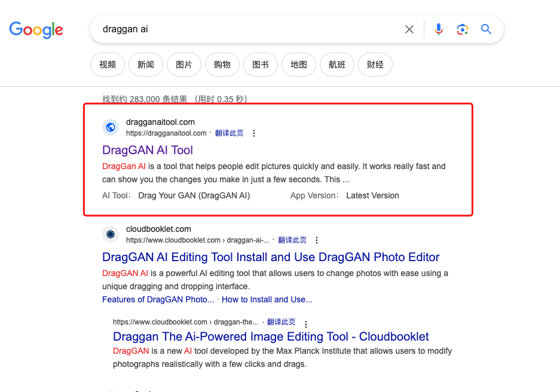Open the Features of DragGAN Photo sitelink
This screenshot has height=392, width=560.
click(157, 299)
